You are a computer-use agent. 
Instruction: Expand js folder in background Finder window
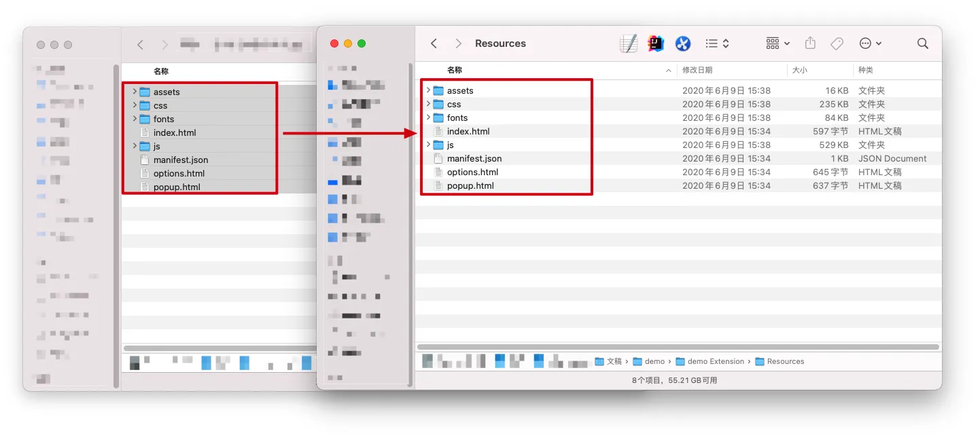[x=135, y=146]
